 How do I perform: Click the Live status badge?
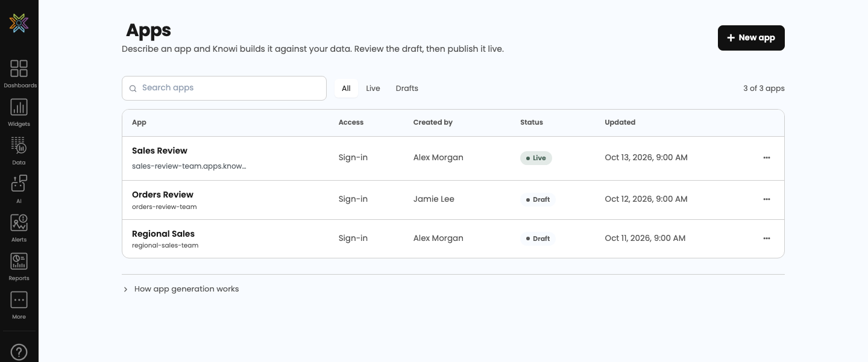coord(536,158)
